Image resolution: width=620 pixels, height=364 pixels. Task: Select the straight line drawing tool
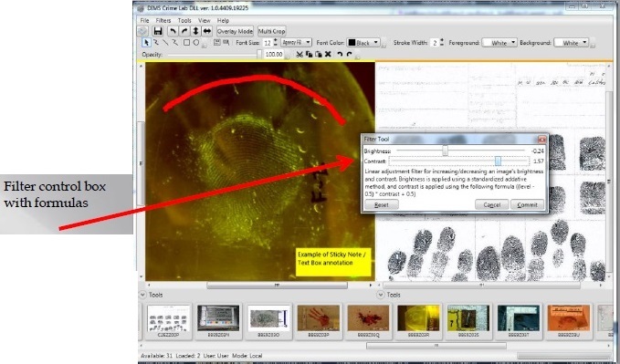tap(165, 43)
